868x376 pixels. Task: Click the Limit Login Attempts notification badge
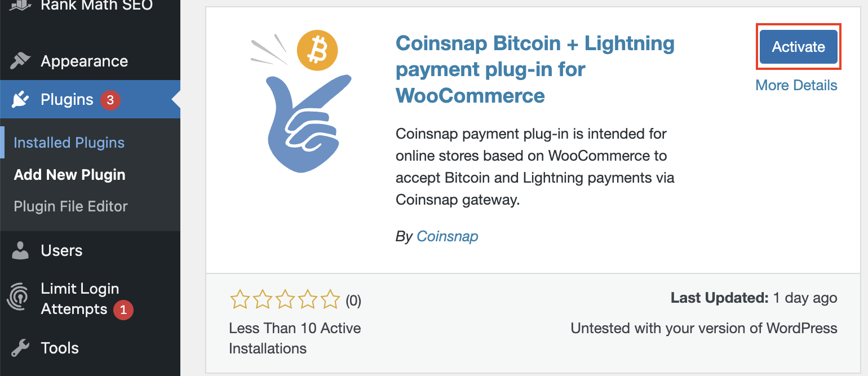pyautogui.click(x=123, y=309)
